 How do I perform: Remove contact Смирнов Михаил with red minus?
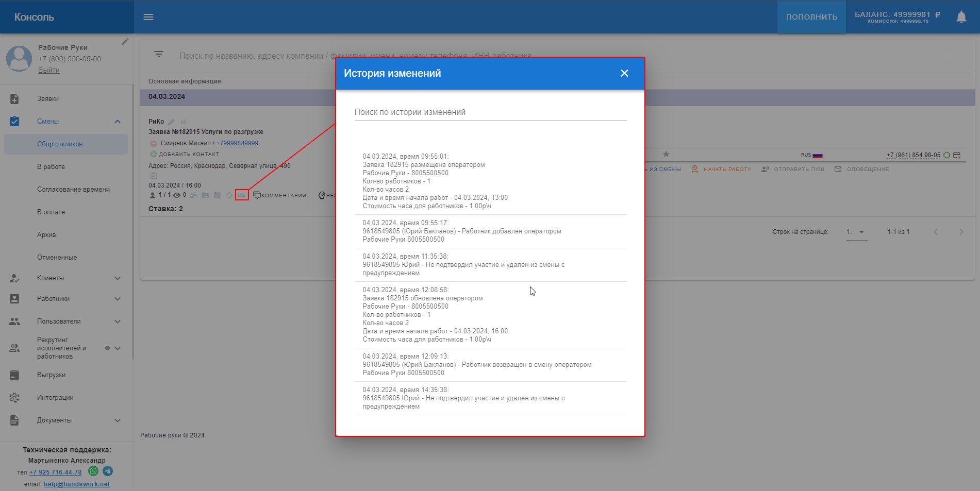(x=153, y=143)
